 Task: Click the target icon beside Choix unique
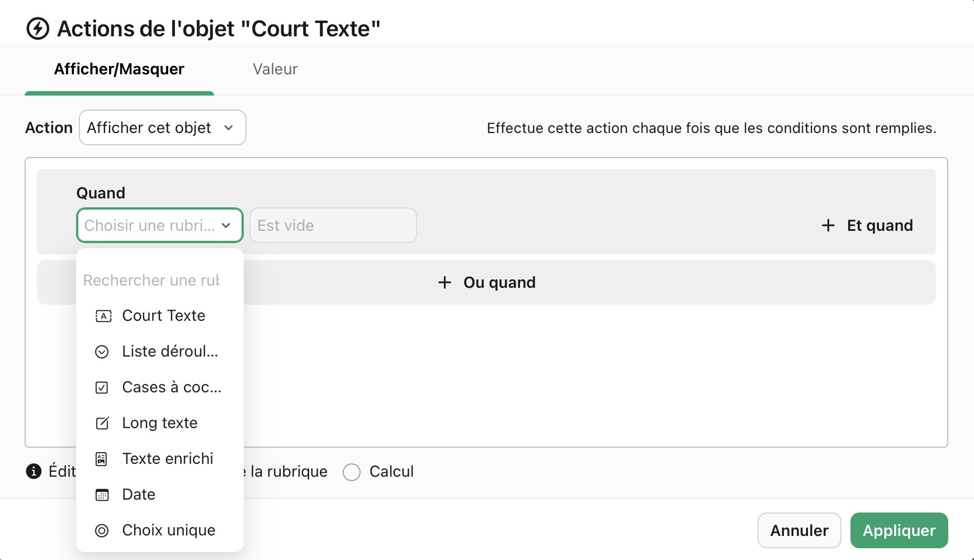tap(102, 530)
